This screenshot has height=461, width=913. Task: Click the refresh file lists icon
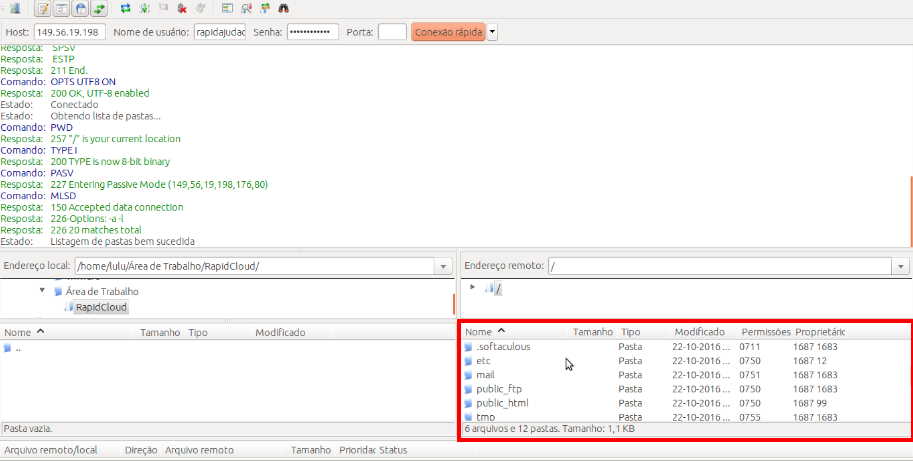(x=125, y=8)
